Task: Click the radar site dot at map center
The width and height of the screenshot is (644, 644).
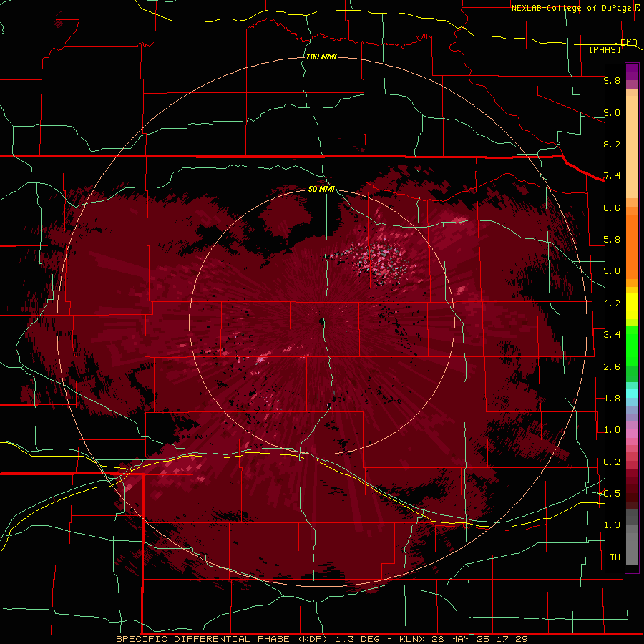Action: [x=321, y=321]
